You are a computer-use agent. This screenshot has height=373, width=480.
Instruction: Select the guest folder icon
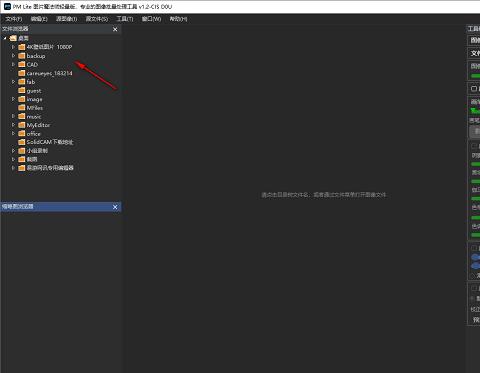click(x=22, y=90)
